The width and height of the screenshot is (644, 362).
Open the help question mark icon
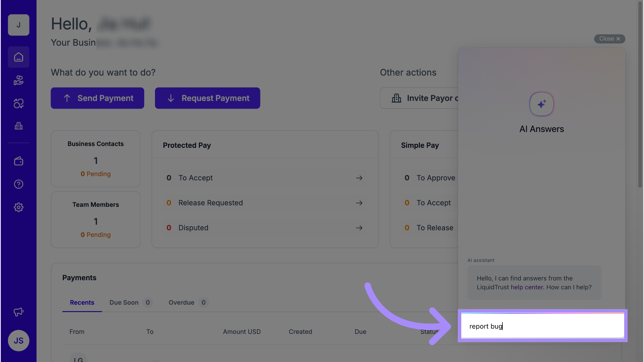(18, 184)
